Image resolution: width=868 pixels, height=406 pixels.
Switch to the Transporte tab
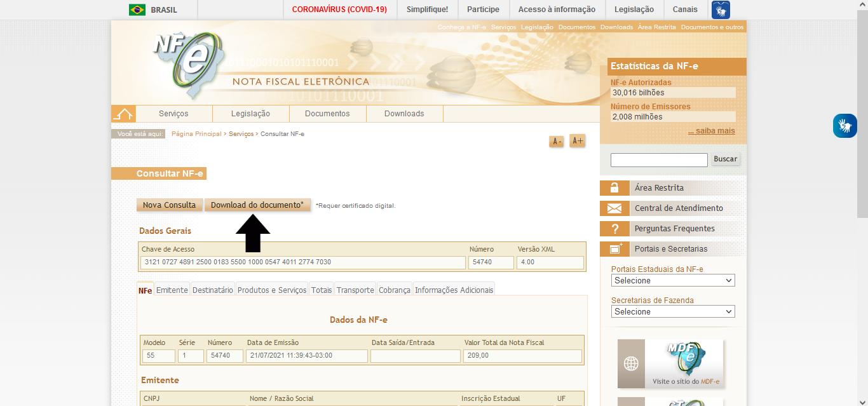[355, 290]
